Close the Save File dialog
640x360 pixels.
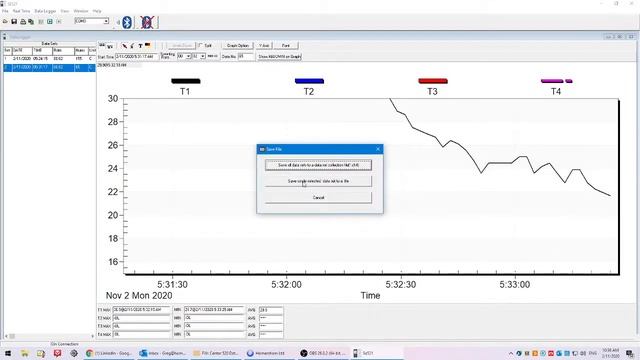[378, 149]
